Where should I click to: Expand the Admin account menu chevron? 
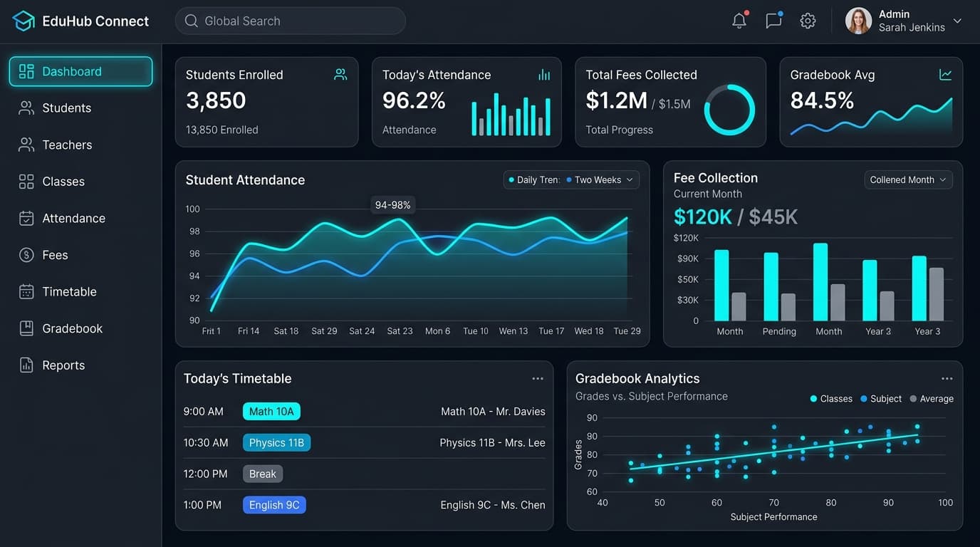pos(957,21)
